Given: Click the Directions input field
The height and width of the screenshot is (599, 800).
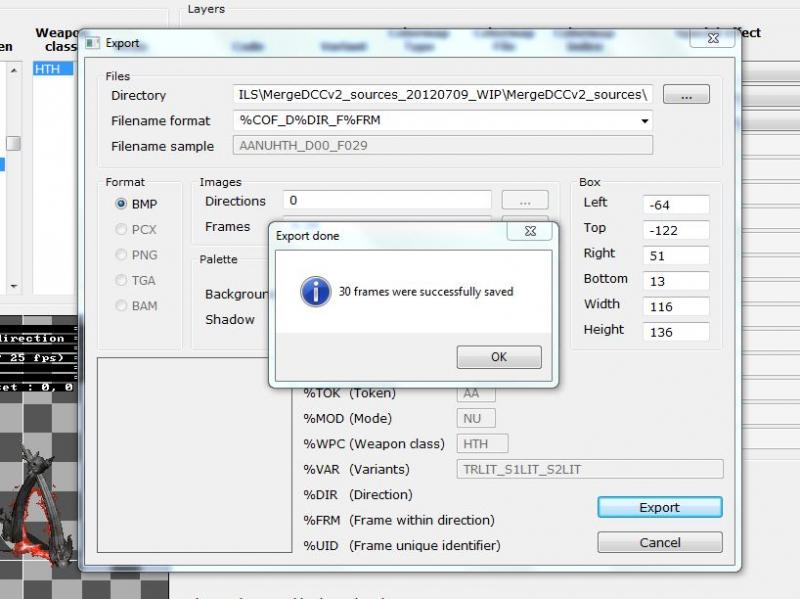Looking at the screenshot, I should click(x=387, y=200).
